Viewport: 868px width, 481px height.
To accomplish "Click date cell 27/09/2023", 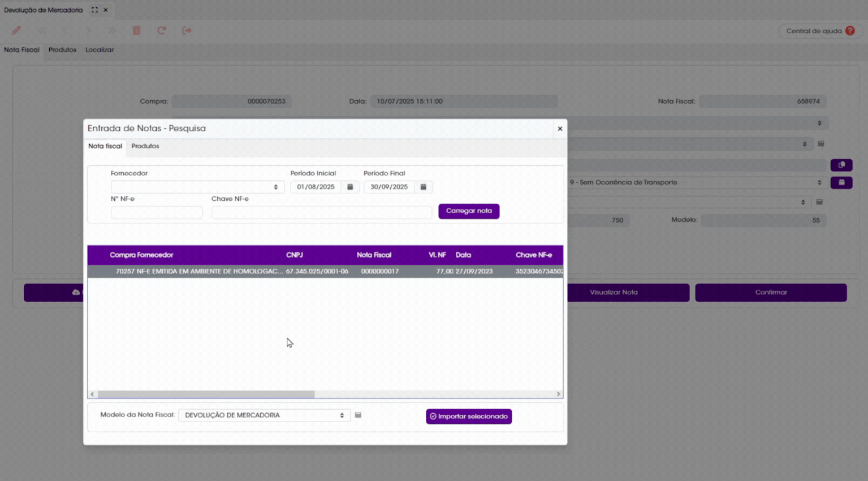I will [474, 272].
